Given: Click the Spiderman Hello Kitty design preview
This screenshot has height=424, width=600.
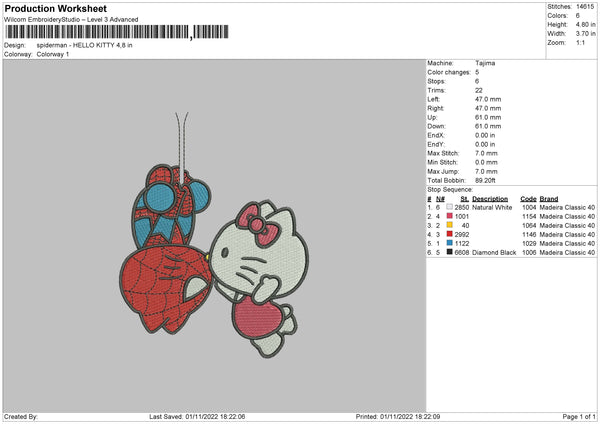Looking at the screenshot, I should coord(214,235).
